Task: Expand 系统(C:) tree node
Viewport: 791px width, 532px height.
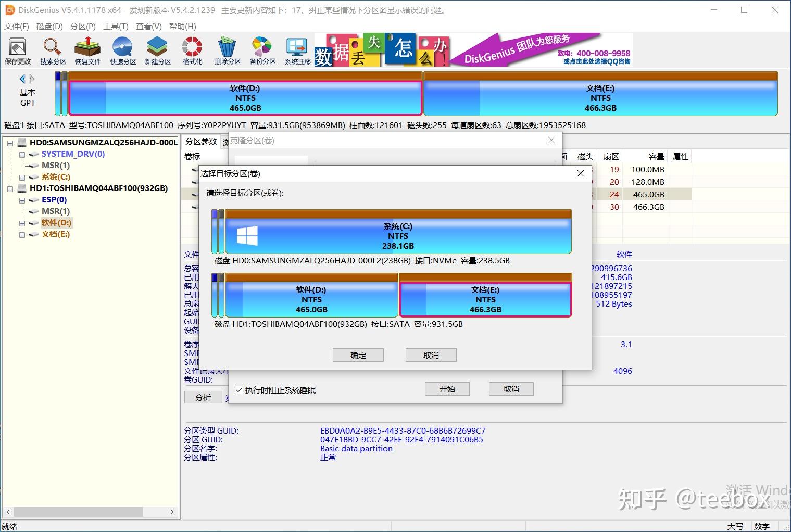Action: pos(22,177)
